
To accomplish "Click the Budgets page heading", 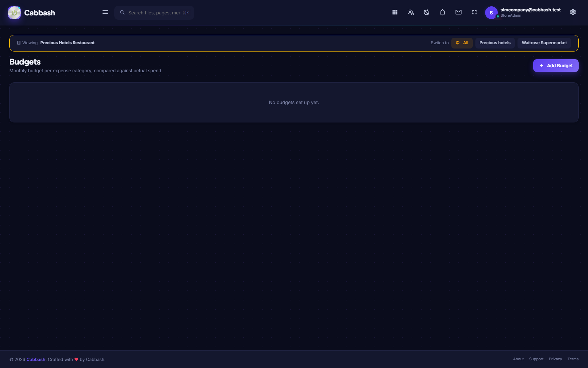I will (25, 62).
